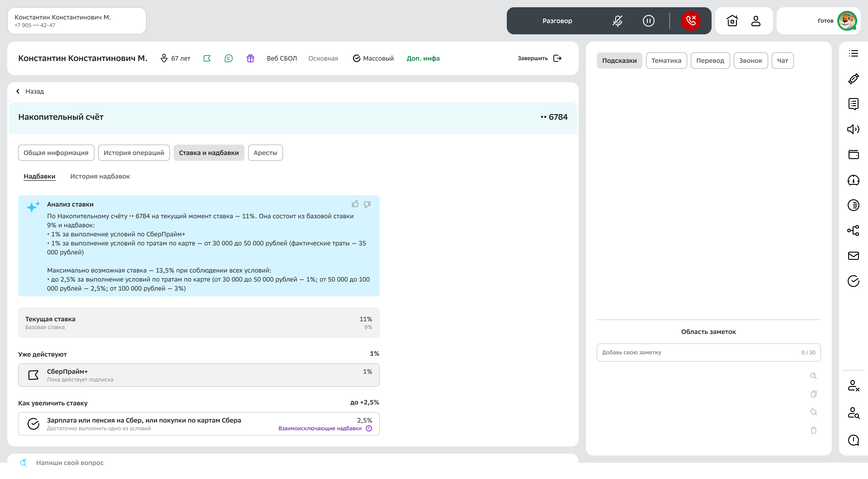Open the Доп. инфа link

tap(423, 58)
